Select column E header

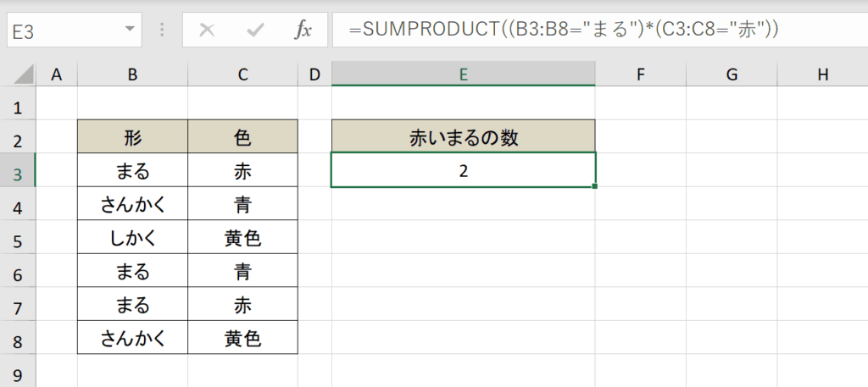[464, 74]
